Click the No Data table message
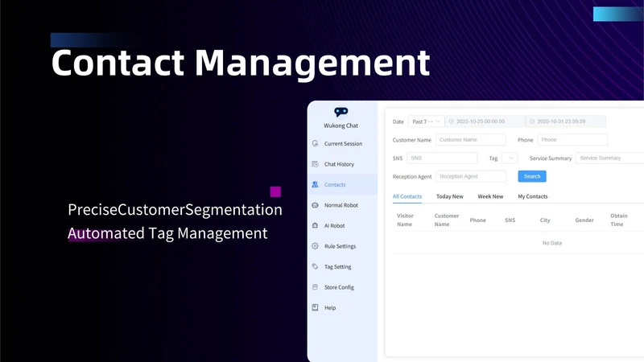This screenshot has width=644, height=362. tap(552, 243)
